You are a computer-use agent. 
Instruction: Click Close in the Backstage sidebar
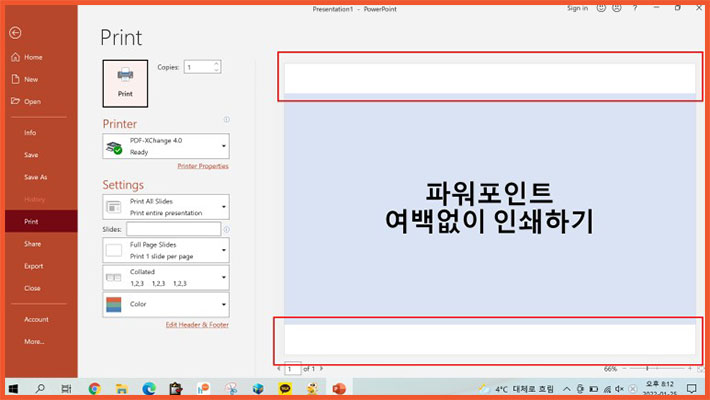coord(32,288)
